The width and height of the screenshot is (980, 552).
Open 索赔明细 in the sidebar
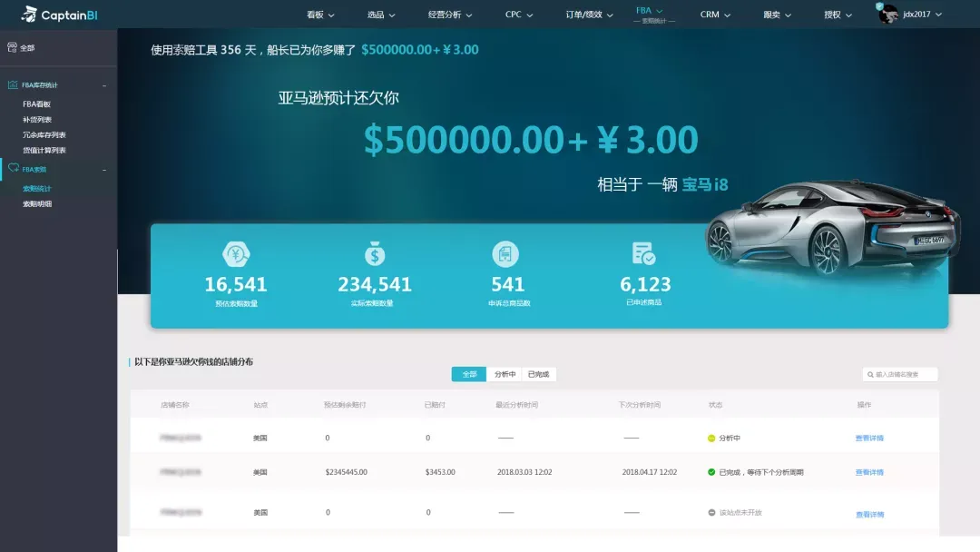point(37,203)
